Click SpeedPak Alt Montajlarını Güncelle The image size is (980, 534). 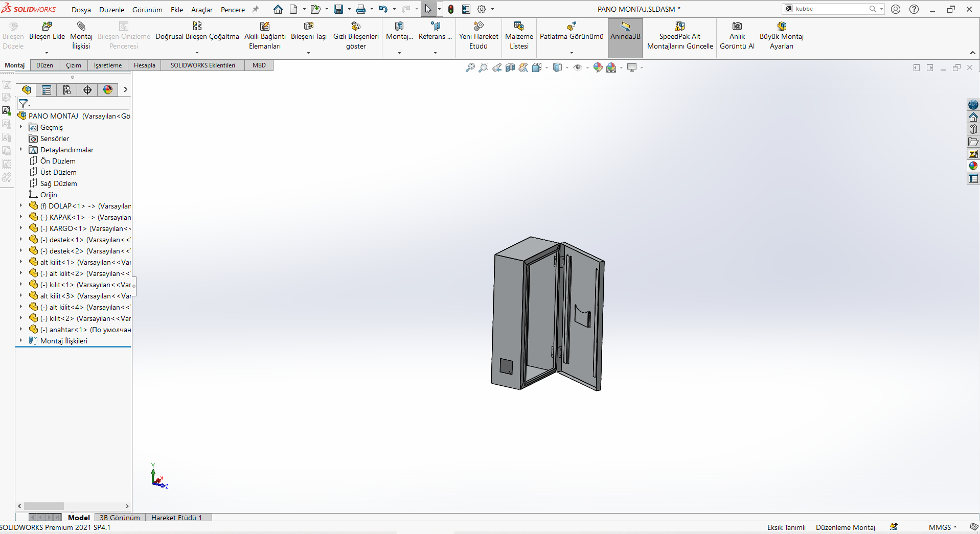point(680,36)
